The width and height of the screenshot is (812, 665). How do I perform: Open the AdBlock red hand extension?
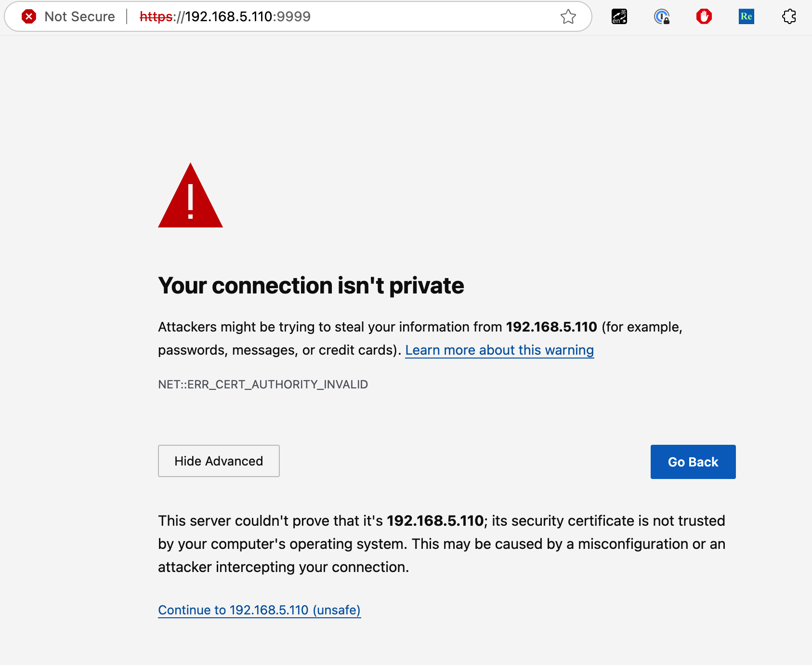pos(704,16)
